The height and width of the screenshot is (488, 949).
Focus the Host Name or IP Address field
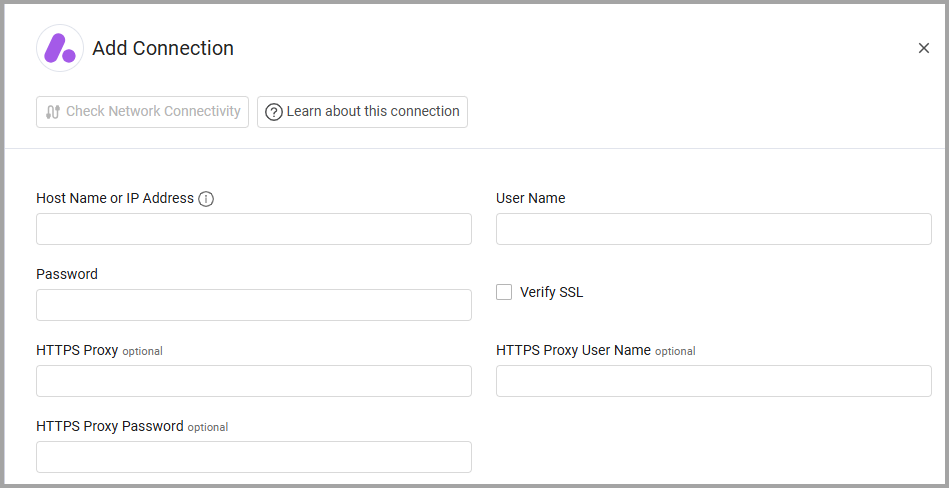253,229
